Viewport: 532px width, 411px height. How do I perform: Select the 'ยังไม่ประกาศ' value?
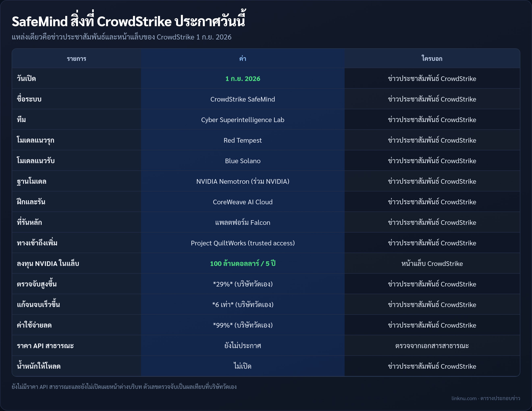click(243, 346)
